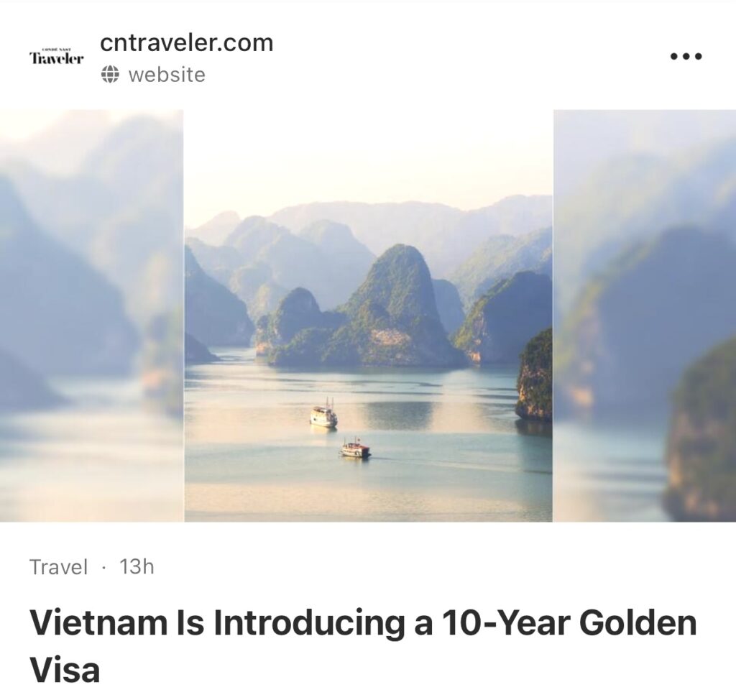Image resolution: width=736 pixels, height=700 pixels.
Task: Open the center Ha Long Bay photo
Action: (369, 316)
